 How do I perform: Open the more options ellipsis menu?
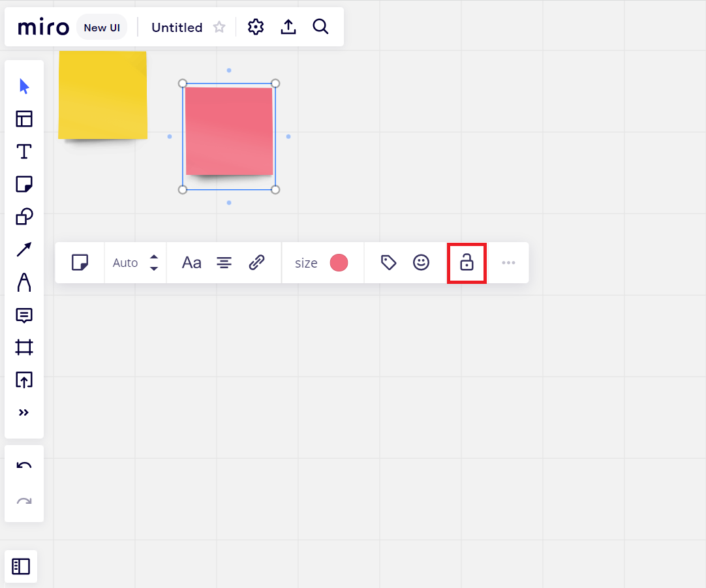(508, 263)
